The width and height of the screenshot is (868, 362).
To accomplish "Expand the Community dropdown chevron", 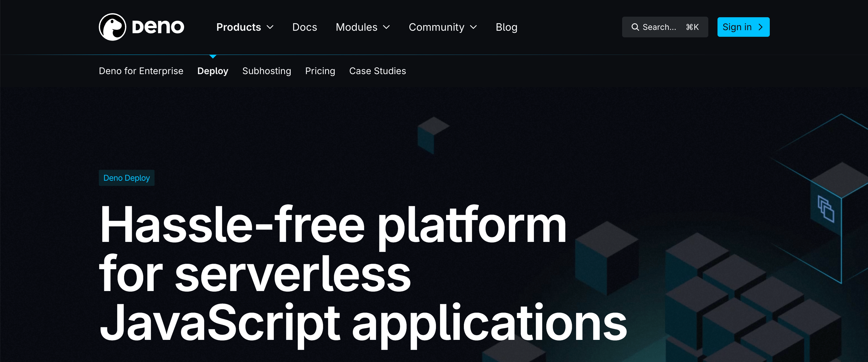I will pos(473,27).
